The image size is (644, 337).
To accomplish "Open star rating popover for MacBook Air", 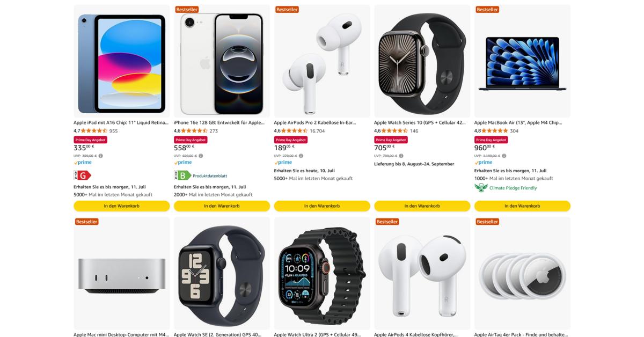I will (495, 130).
